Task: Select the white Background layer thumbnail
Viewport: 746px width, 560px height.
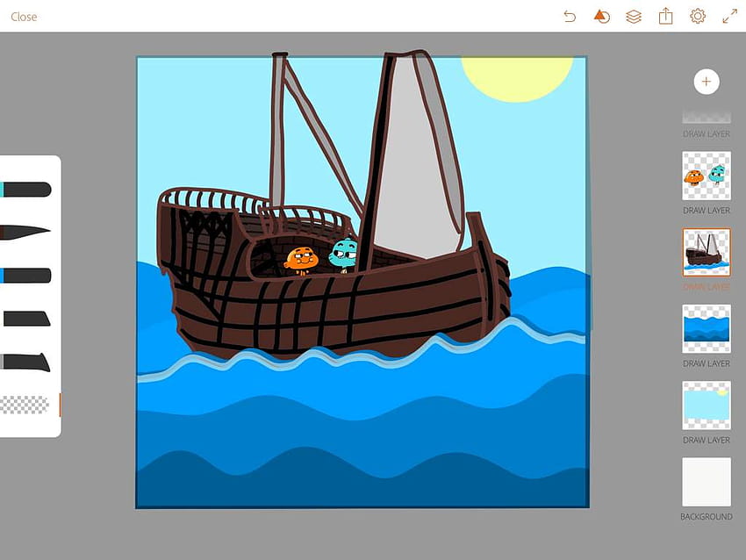Action: (x=706, y=482)
